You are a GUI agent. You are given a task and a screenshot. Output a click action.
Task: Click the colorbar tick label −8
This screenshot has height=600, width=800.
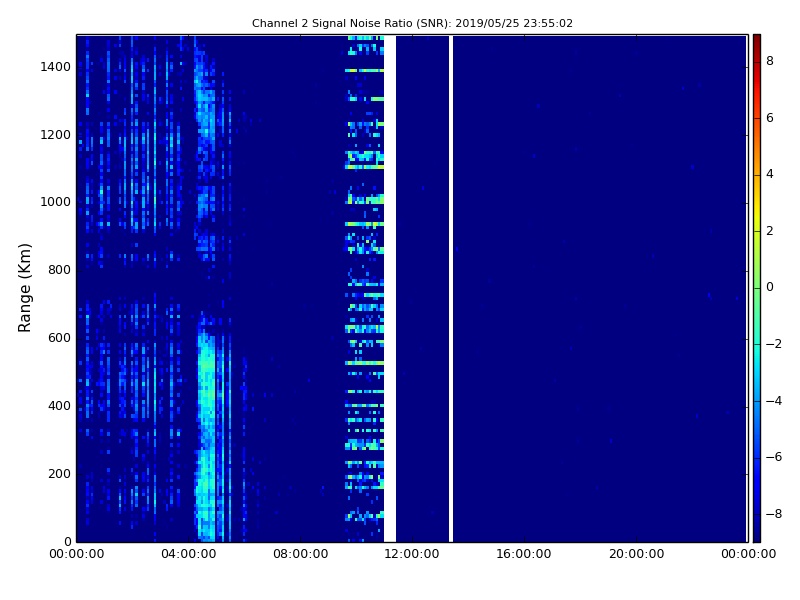click(x=773, y=514)
